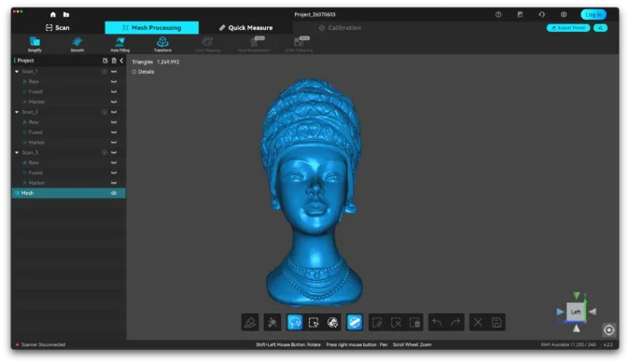The height and width of the screenshot is (364, 630).
Task: Click the eraser tool in bottom toolbar
Action: pos(250,322)
